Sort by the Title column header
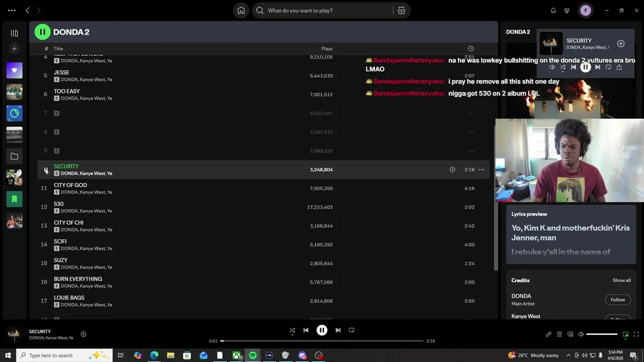This screenshot has width=644, height=362. (x=58, y=49)
